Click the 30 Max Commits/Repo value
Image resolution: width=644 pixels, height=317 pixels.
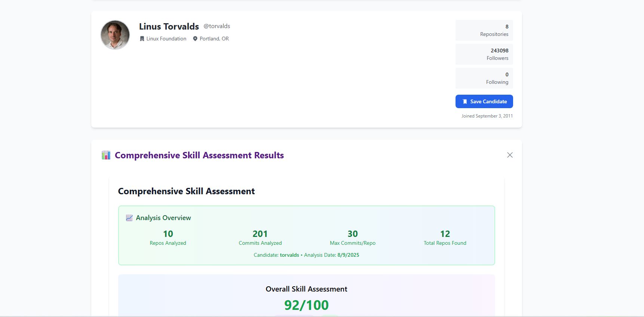coord(353,234)
